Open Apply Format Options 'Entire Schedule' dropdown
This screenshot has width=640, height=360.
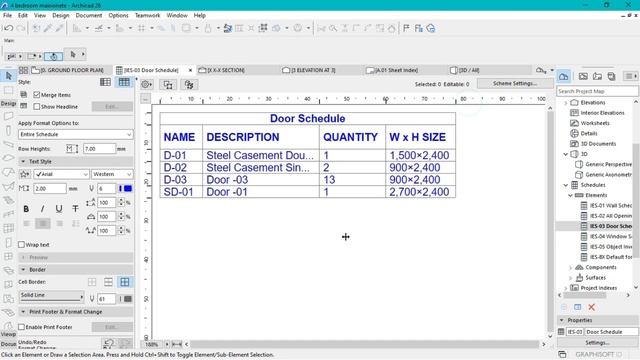[x=76, y=134]
